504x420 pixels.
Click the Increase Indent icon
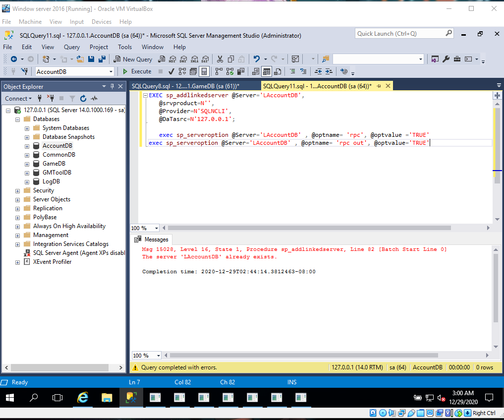click(329, 71)
